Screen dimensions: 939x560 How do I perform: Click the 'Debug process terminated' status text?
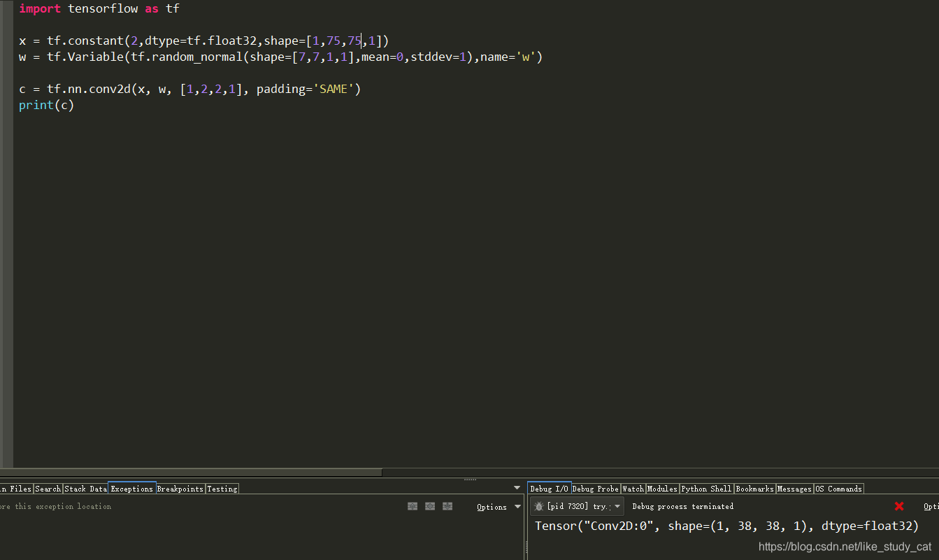pyautogui.click(x=682, y=506)
